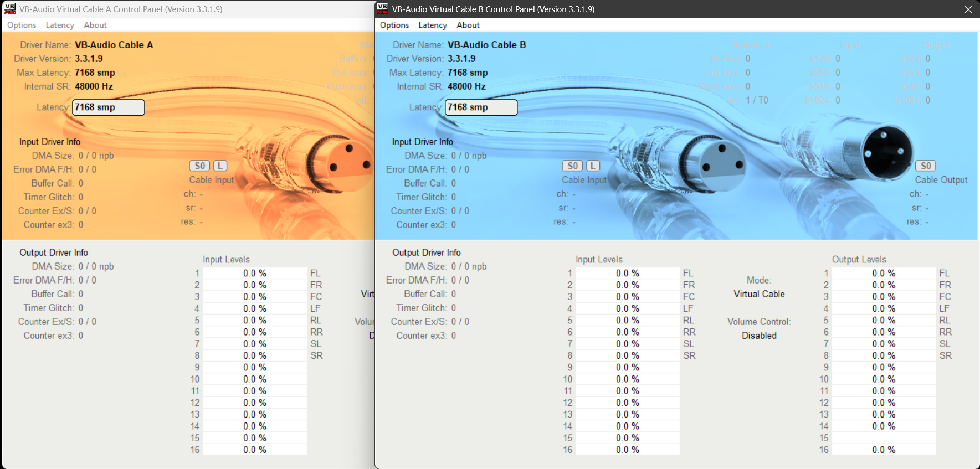Screen dimensions: 980x469
Task: Click Output Timer Glitch value in Cable A
Action: click(x=81, y=308)
